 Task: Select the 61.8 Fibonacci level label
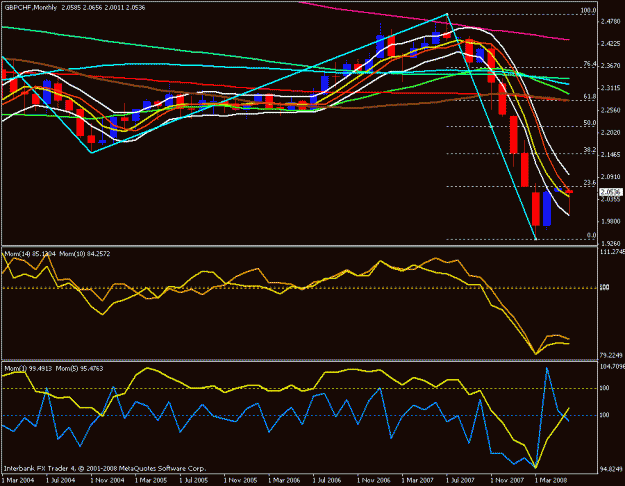(x=590, y=97)
